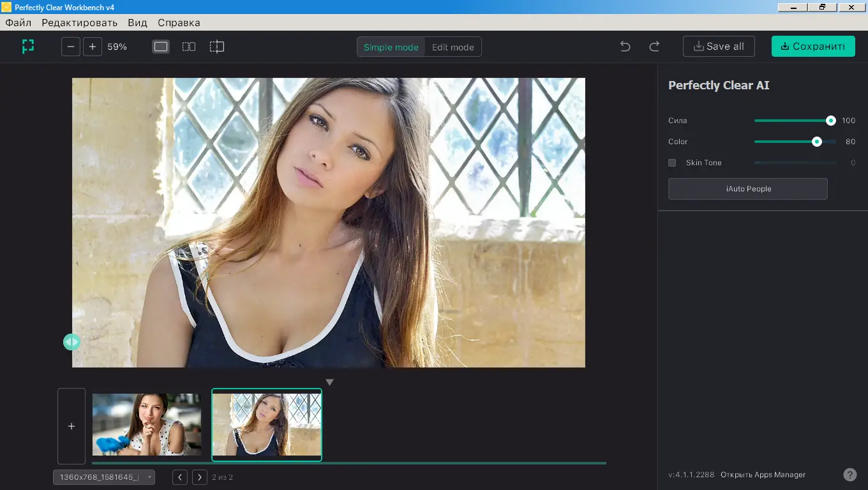Close the Perfectly Clear Workbench window

852,6
